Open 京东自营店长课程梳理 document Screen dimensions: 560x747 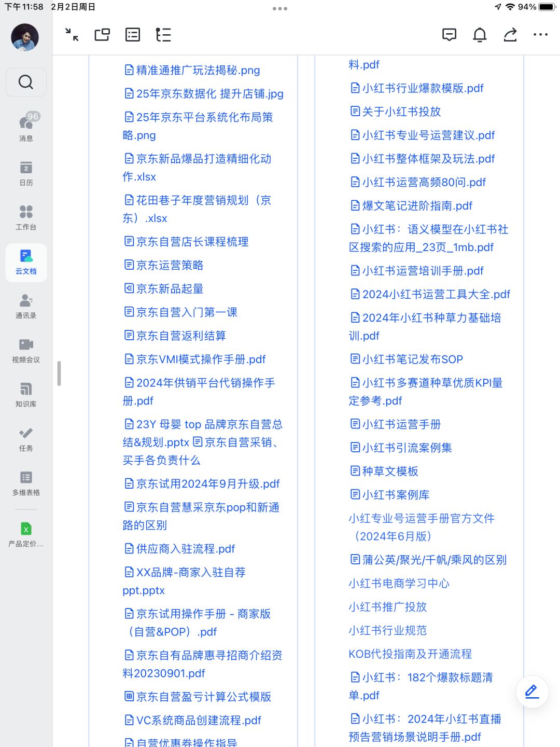coord(187,241)
